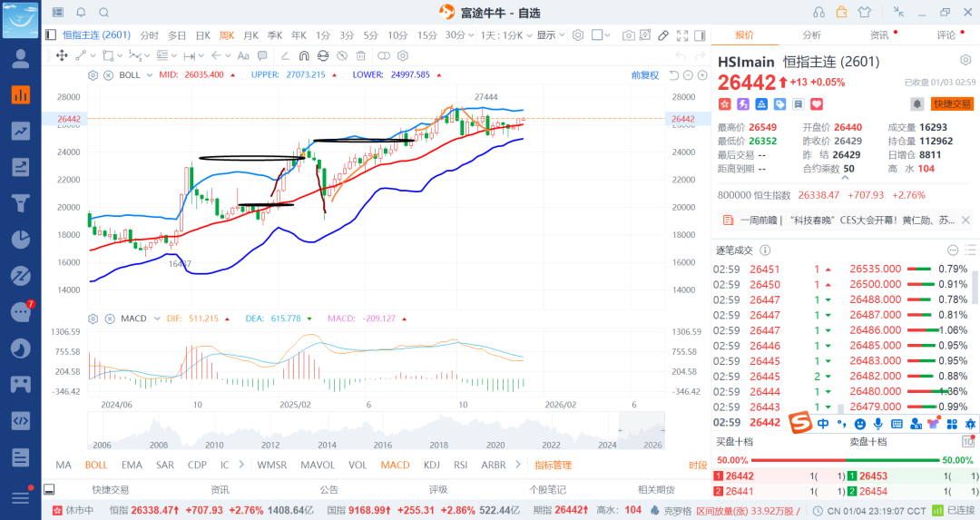Select the comment bubble annotation tool
The width and height of the screenshot is (980, 520).
click(262, 55)
